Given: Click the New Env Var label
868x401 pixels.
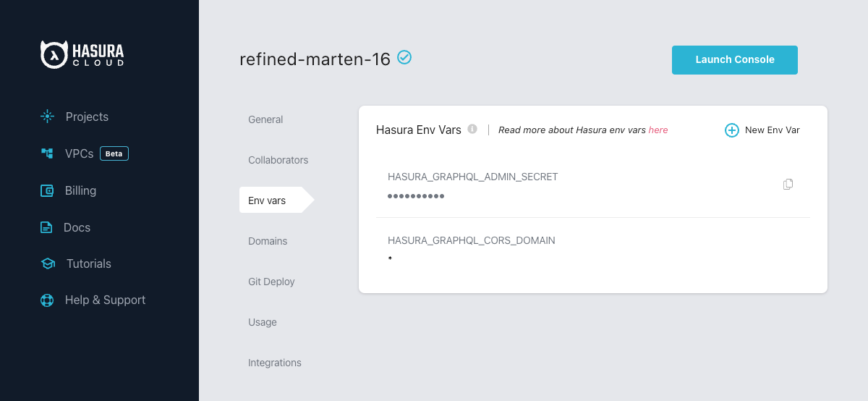Looking at the screenshot, I should [773, 130].
